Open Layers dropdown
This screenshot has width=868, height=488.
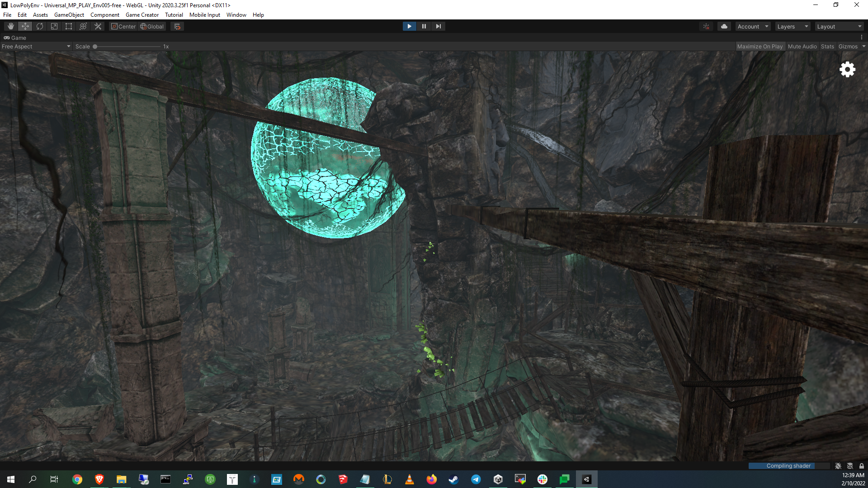tap(793, 26)
